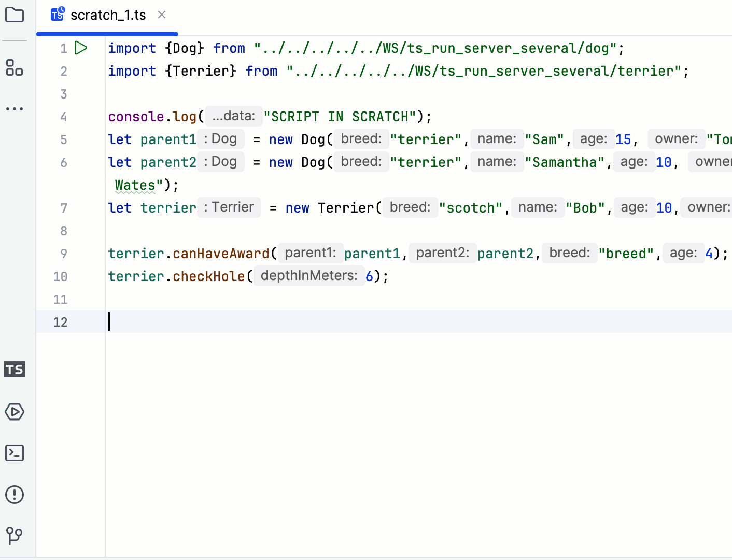Screen dimensions: 732x560
Task: Click the underlined word Wates on line 6
Action: (x=135, y=185)
